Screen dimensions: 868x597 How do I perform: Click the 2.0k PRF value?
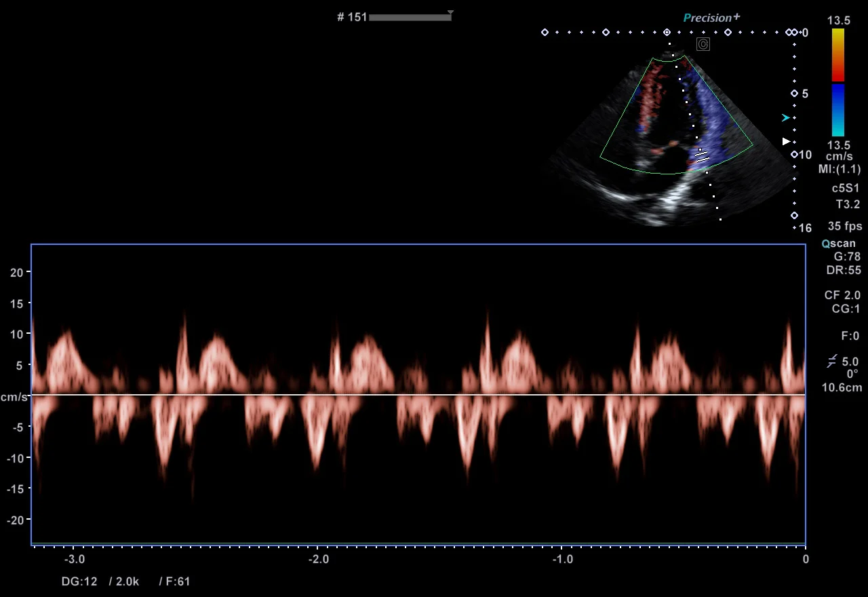coord(127,581)
